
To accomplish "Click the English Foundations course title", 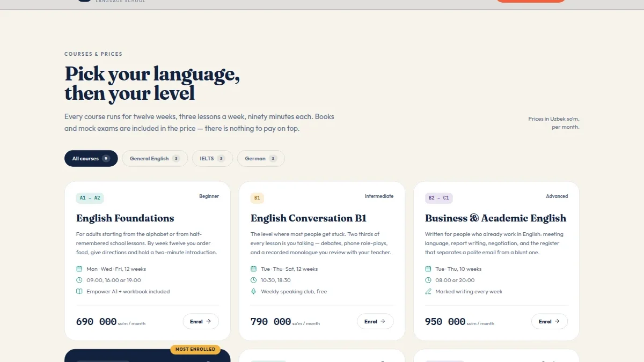I will (125, 218).
